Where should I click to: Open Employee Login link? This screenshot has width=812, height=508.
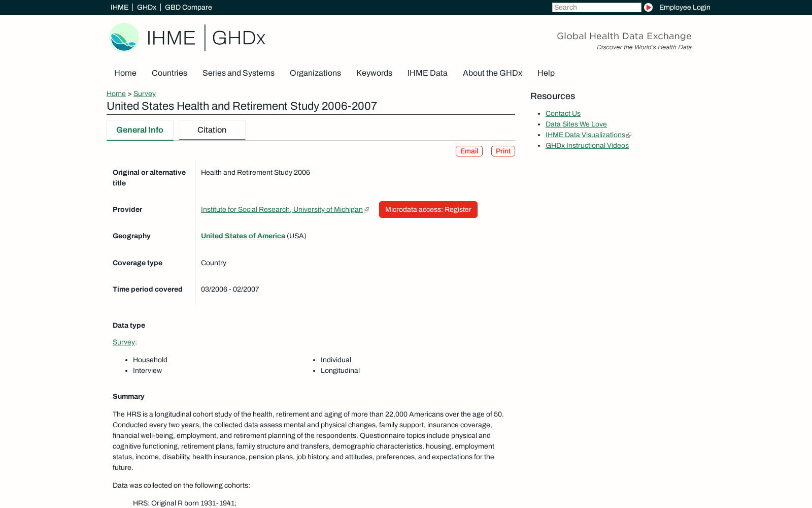[685, 7]
